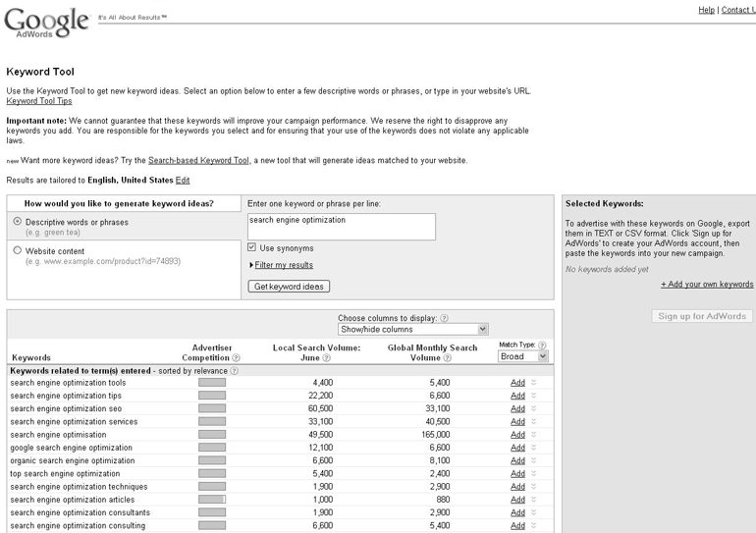This screenshot has width=756, height=533.
Task: Add search engine optimization services keyword
Action: point(517,422)
